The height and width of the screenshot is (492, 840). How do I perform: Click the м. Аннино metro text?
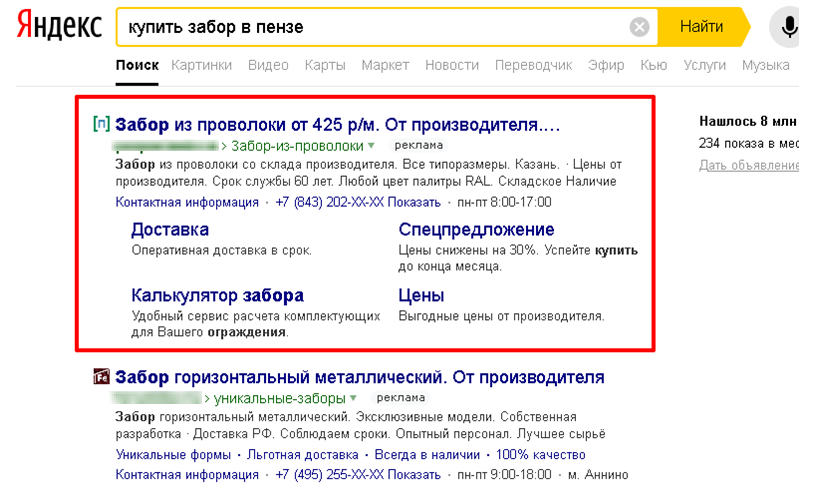click(598, 475)
